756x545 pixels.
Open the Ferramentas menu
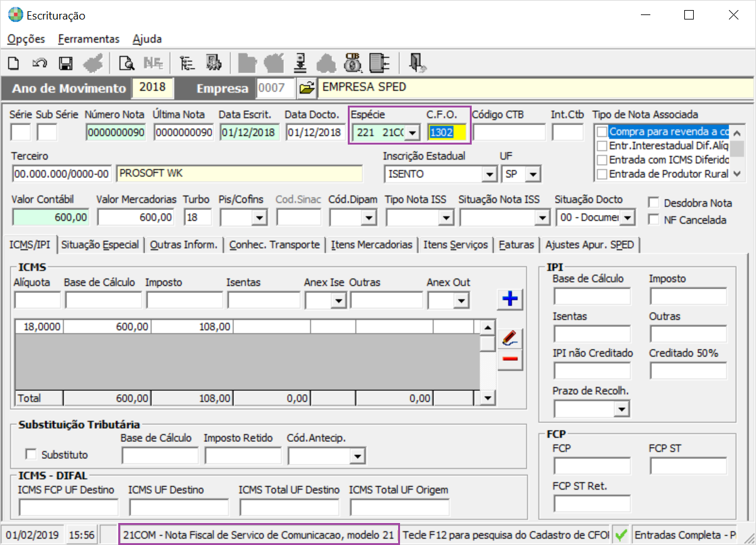coord(89,39)
